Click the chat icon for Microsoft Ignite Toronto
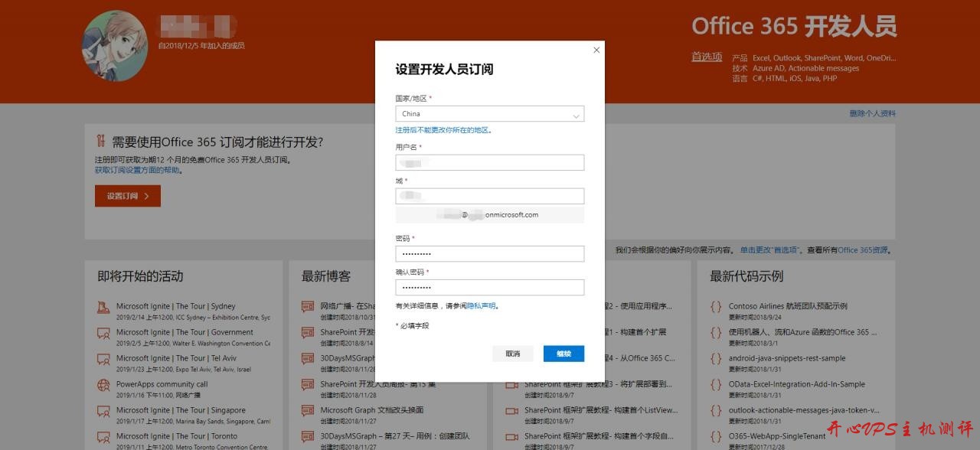This screenshot has height=450, width=980. 103,436
